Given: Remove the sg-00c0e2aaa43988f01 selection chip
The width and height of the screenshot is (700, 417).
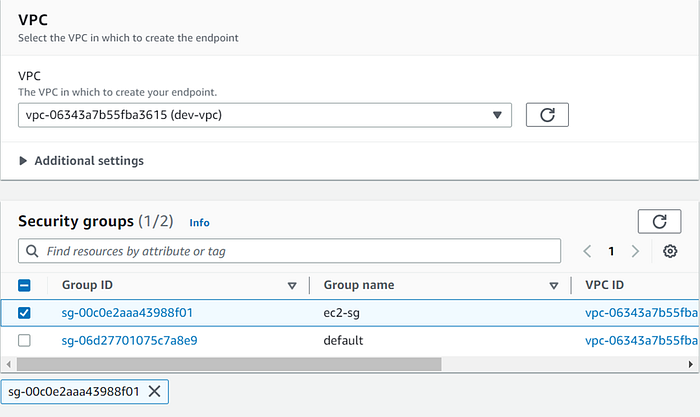Looking at the screenshot, I should [x=154, y=391].
